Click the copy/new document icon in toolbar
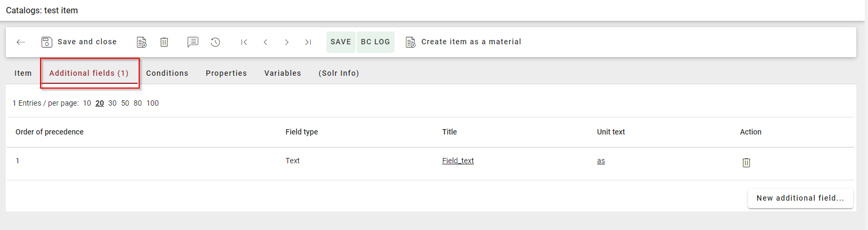The image size is (868, 230). pyautogui.click(x=141, y=42)
